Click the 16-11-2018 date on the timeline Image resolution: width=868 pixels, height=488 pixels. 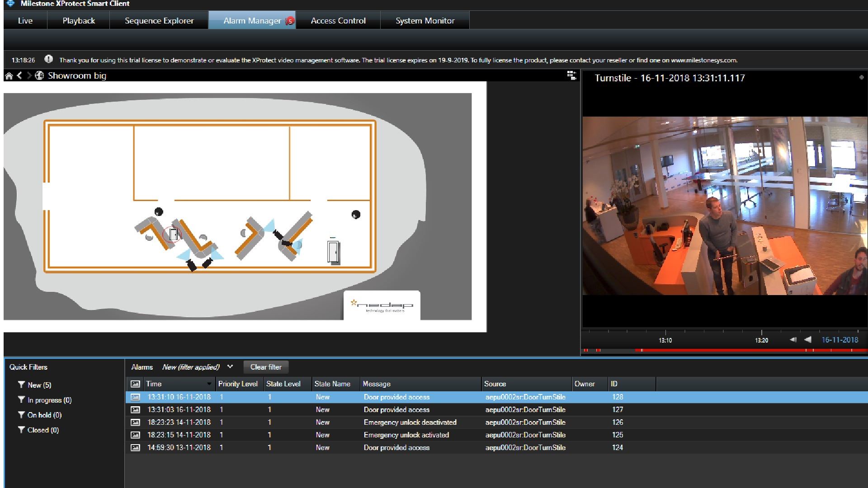(x=840, y=340)
